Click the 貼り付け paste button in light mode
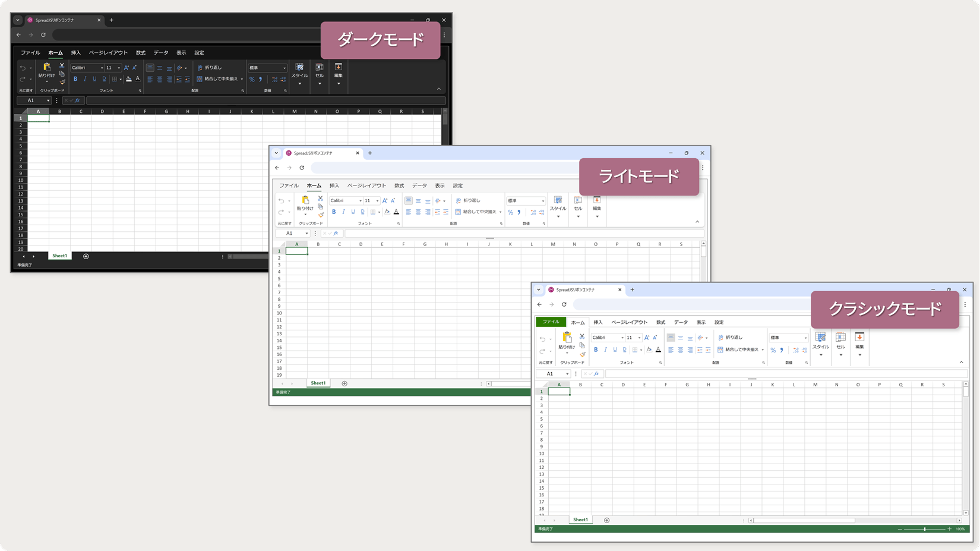This screenshot has width=980, height=551. coord(305,206)
